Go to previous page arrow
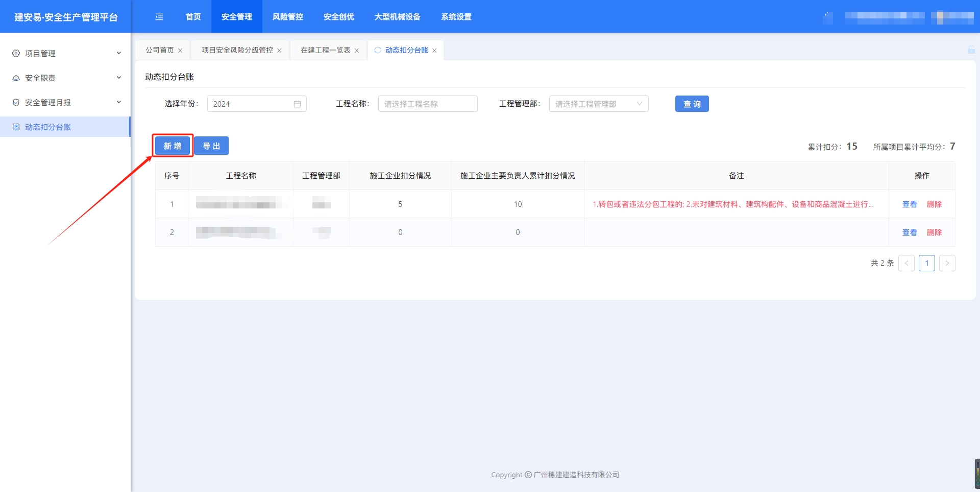980x492 pixels. coord(906,263)
